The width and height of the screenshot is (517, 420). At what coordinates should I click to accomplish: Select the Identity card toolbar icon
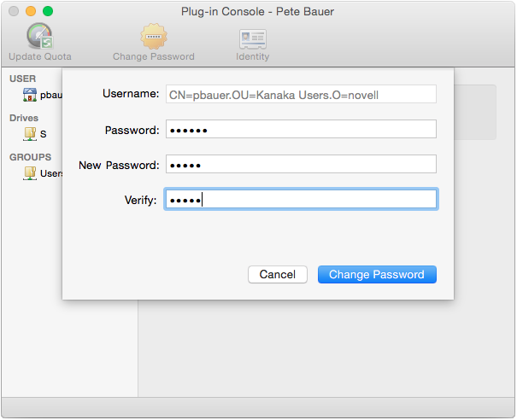[252, 38]
